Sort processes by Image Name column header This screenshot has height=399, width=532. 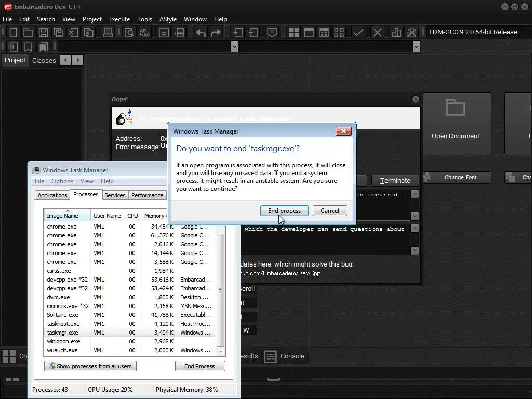coord(67,216)
